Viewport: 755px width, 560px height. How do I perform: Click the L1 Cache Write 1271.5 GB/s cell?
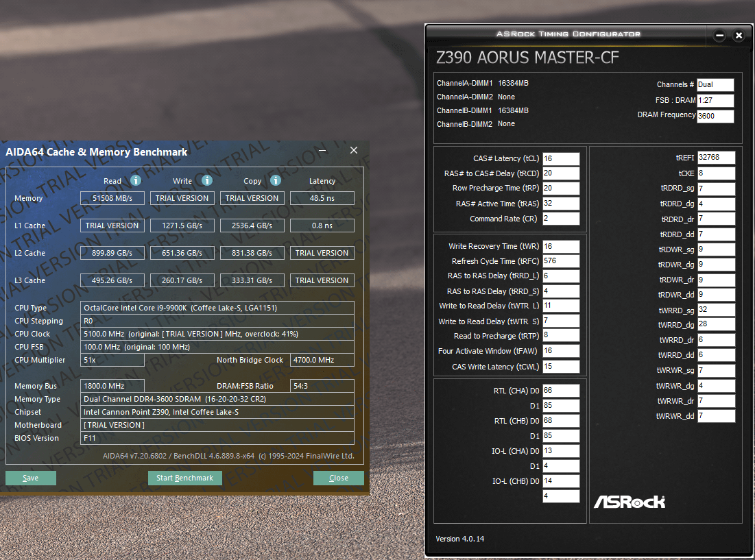coord(182,226)
